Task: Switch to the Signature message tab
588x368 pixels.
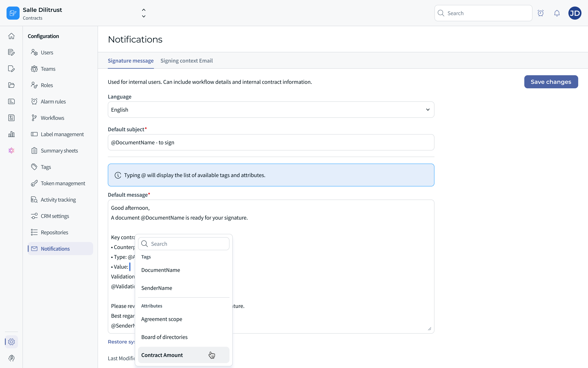Action: point(131,61)
